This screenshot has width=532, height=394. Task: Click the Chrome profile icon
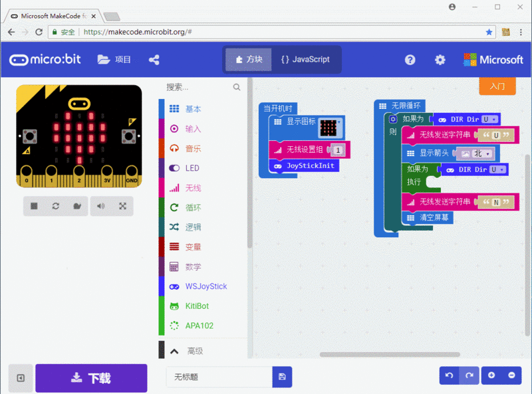452,7
